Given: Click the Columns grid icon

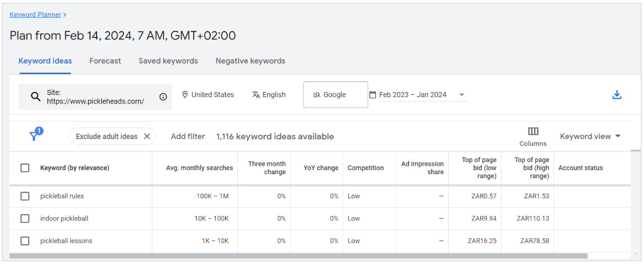Looking at the screenshot, I should (x=533, y=132).
